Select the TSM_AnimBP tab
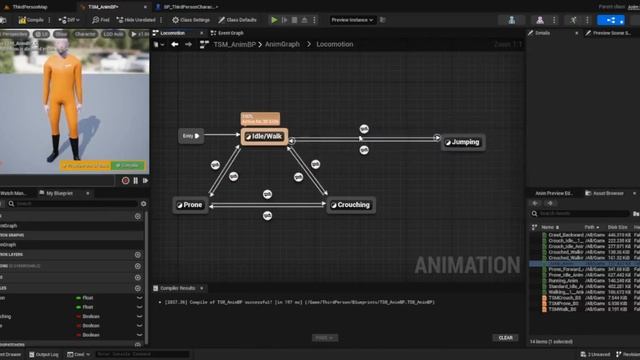Image resolution: width=640 pixels, height=360 pixels. coord(104,7)
